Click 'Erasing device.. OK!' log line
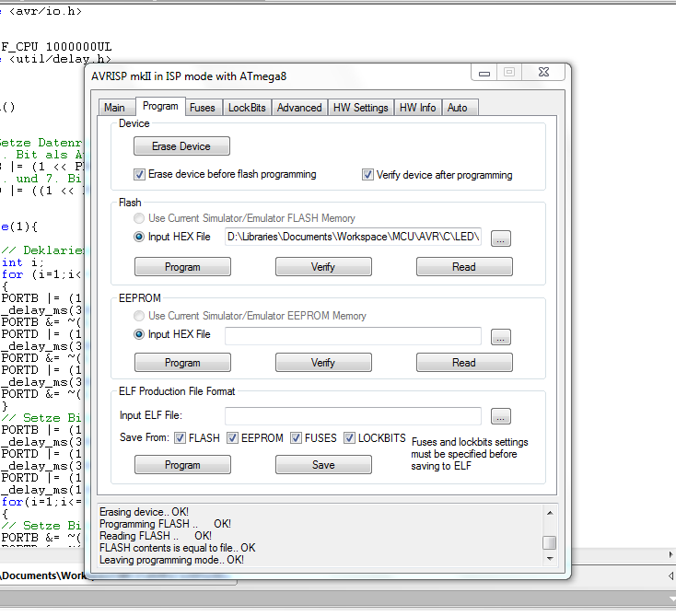 pos(144,512)
